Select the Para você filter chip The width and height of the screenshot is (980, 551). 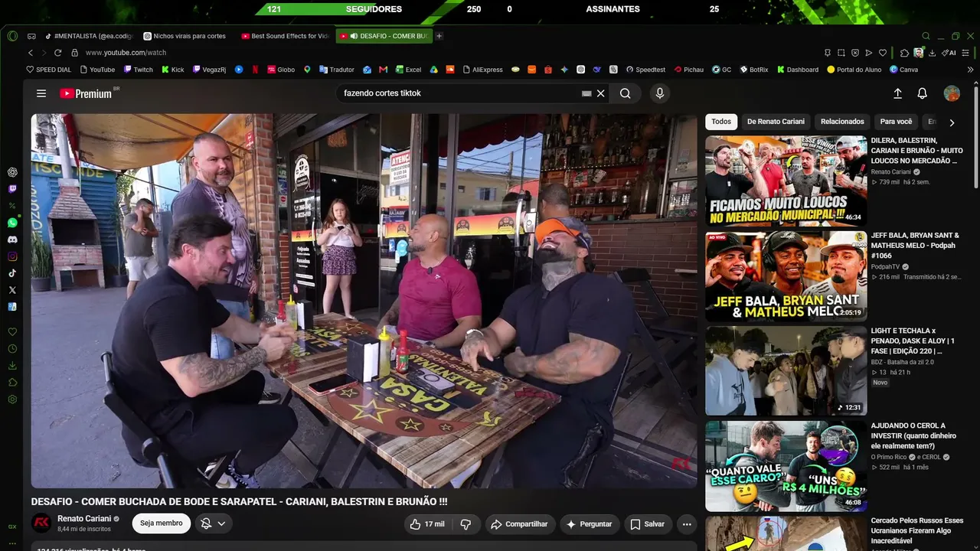click(x=897, y=122)
